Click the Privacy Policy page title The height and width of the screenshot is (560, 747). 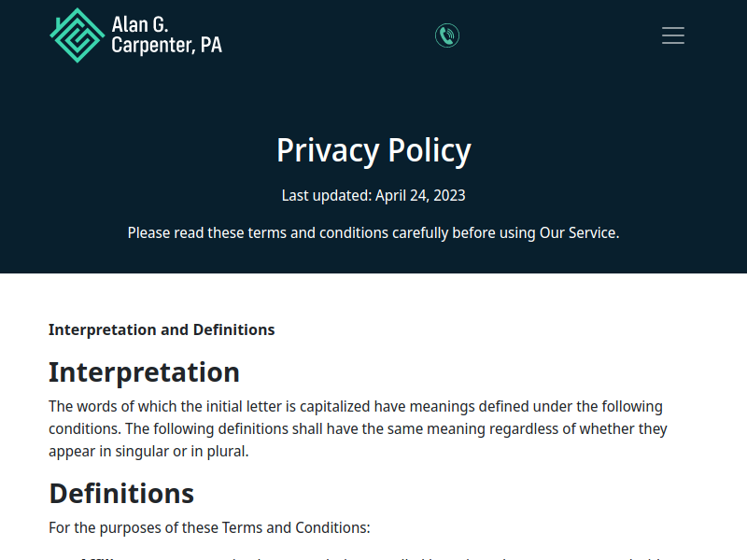[x=373, y=149]
